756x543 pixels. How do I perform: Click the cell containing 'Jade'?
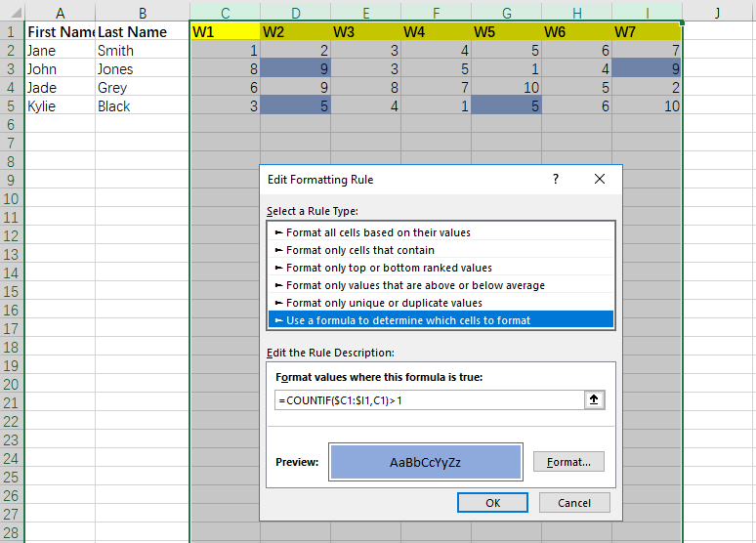click(60, 87)
